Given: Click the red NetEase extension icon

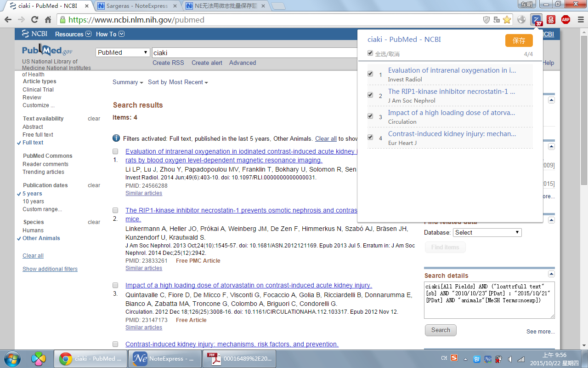Looking at the screenshot, I should tap(551, 20).
